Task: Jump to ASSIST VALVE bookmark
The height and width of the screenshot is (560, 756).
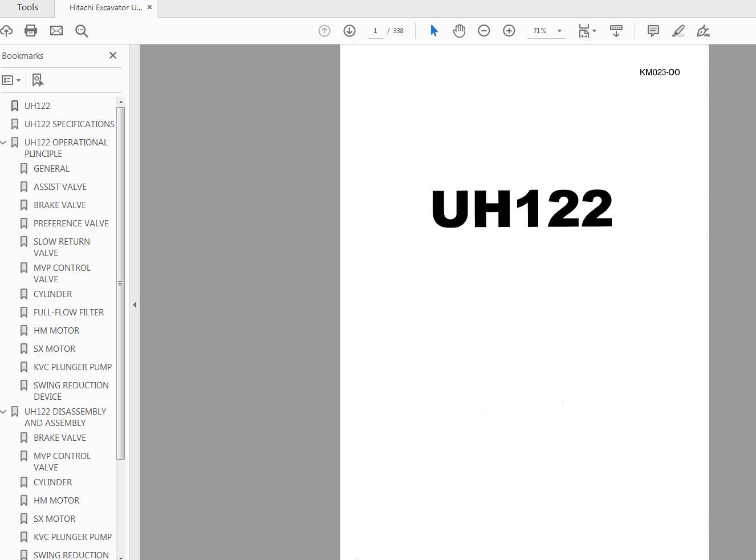Action: pyautogui.click(x=60, y=187)
